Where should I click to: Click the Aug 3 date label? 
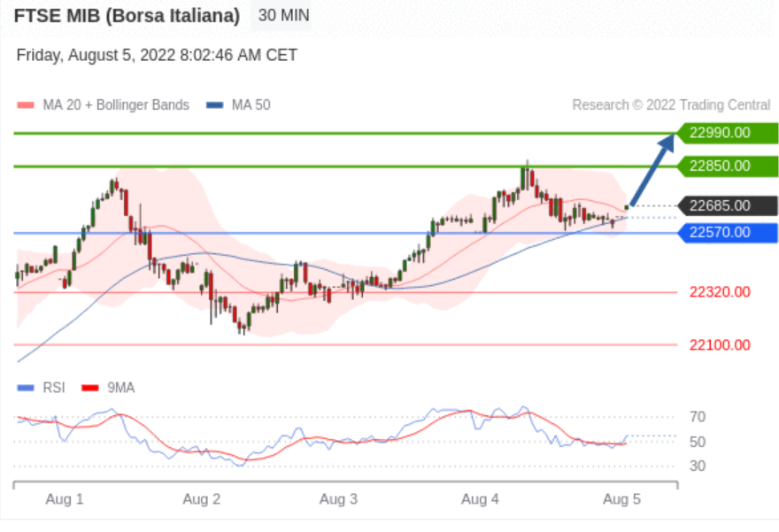coord(338,499)
